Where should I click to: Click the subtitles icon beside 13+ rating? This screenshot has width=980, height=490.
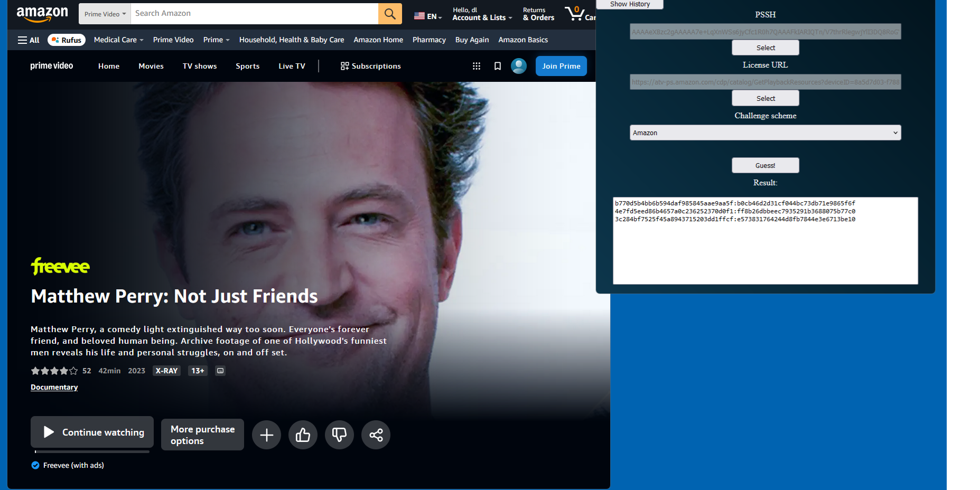click(220, 371)
